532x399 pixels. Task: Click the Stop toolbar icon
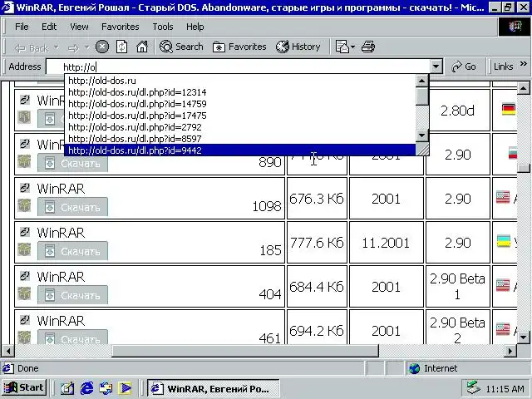pyautogui.click(x=102, y=47)
